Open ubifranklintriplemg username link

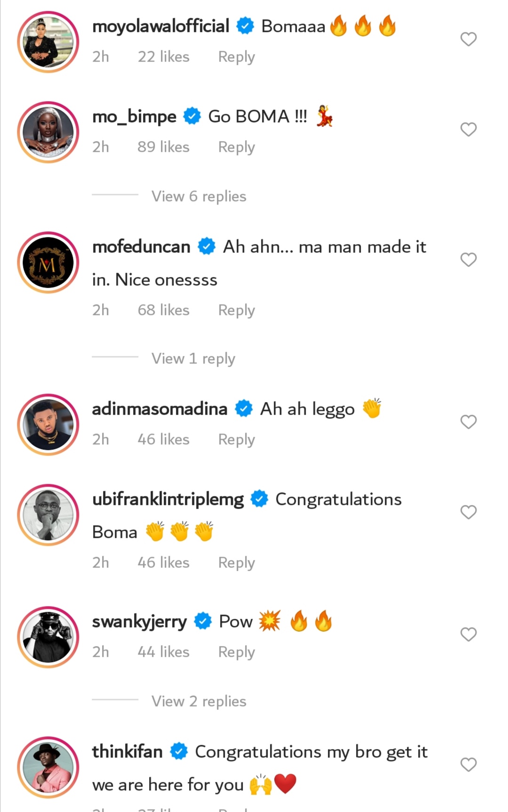coord(168,499)
